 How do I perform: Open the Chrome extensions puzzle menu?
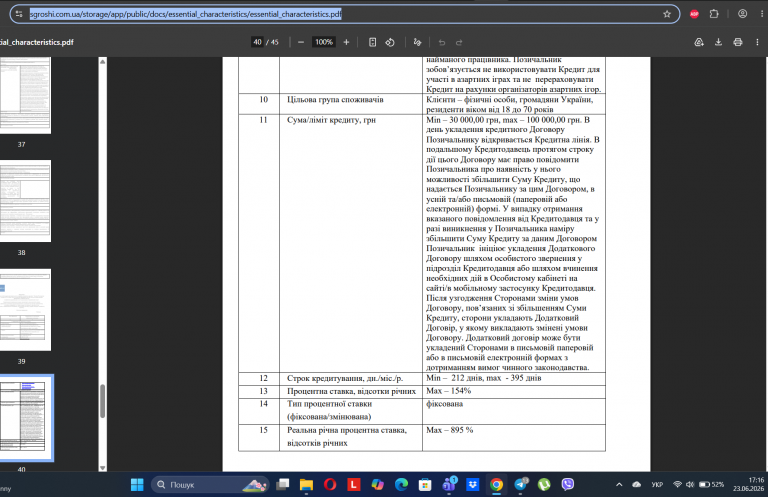pyautogui.click(x=714, y=14)
